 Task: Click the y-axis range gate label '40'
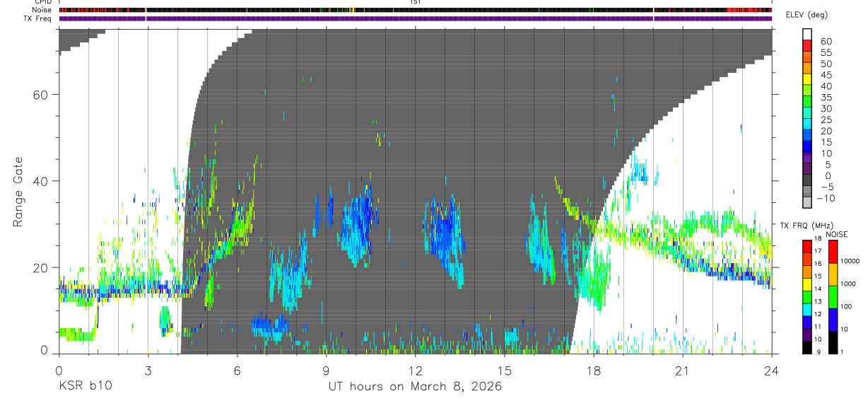[x=41, y=181]
